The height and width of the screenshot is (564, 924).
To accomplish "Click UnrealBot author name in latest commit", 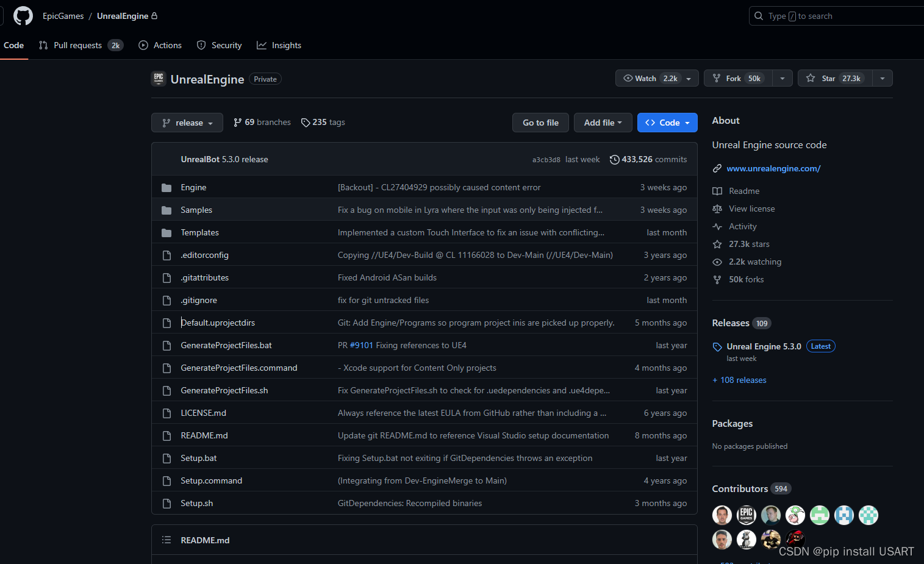I will (200, 160).
